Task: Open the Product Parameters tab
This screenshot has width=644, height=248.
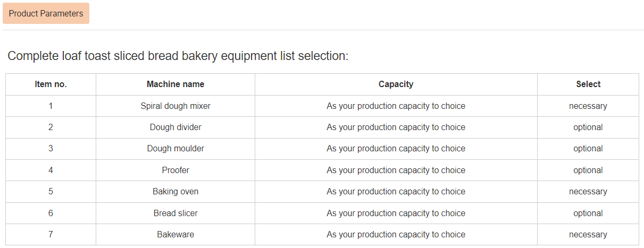Action: pyautogui.click(x=46, y=13)
